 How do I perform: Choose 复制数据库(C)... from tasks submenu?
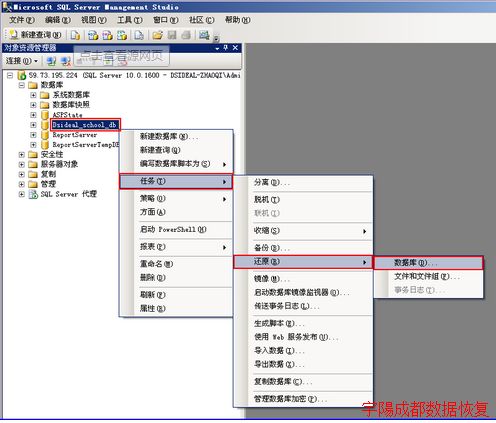tap(303, 382)
